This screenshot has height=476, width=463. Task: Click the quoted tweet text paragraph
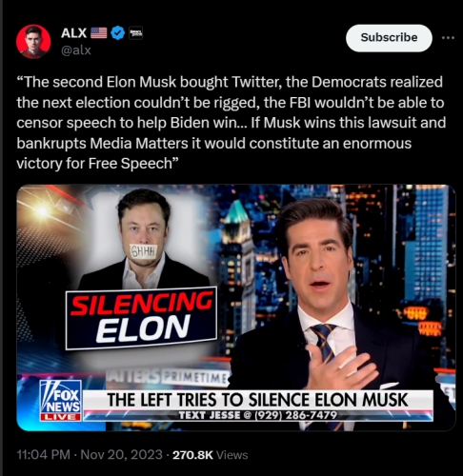pos(231,123)
